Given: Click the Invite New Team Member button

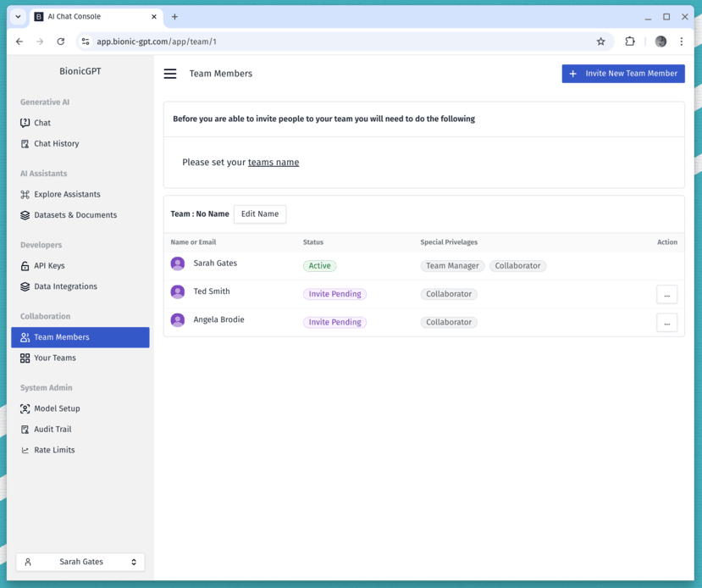Looking at the screenshot, I should (622, 74).
